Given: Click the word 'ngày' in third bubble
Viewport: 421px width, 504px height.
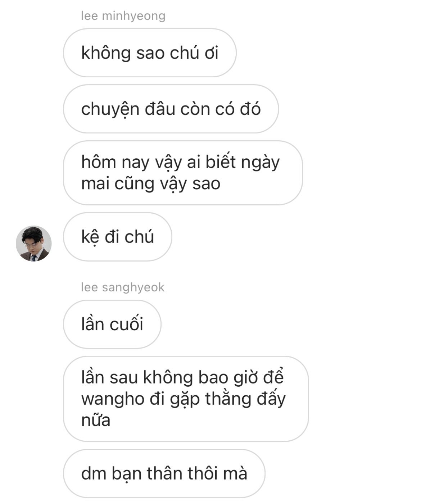Looking at the screenshot, I should [x=260, y=163].
